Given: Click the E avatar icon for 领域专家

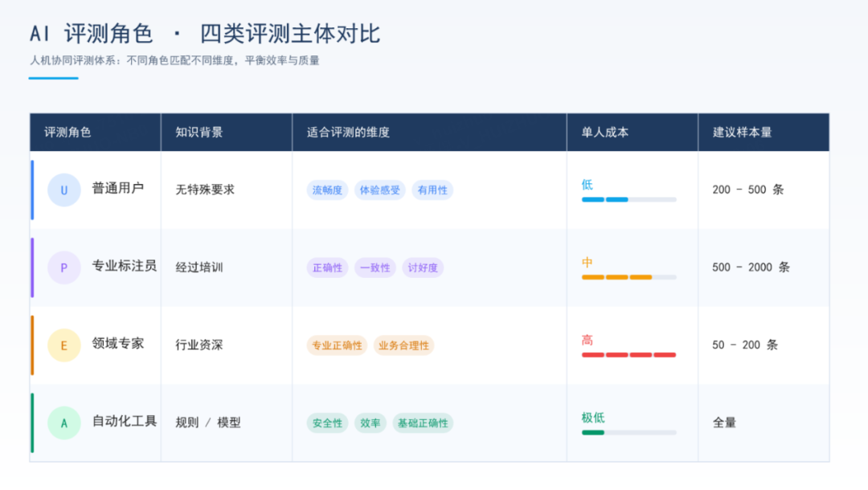Looking at the screenshot, I should pyautogui.click(x=64, y=345).
